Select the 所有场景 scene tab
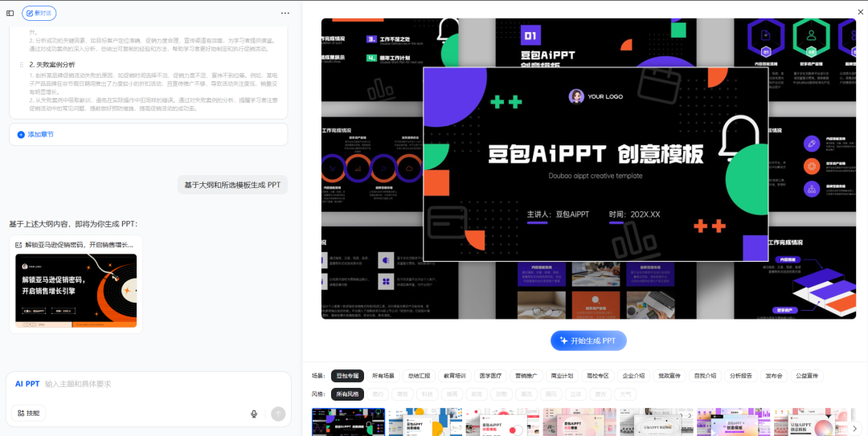 [383, 377]
